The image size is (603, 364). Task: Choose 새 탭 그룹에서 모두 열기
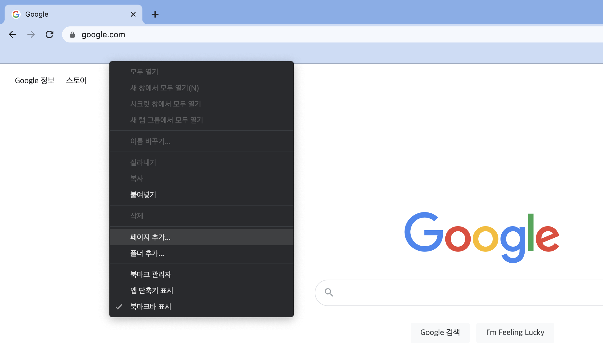[x=202, y=120]
